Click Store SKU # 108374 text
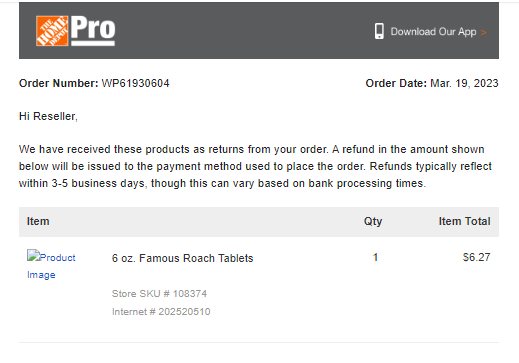519x363 pixels. coord(159,294)
